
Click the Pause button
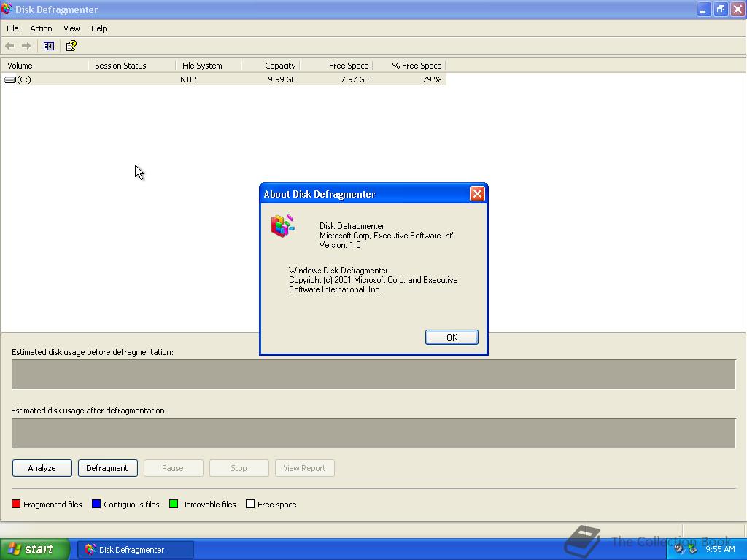point(174,468)
